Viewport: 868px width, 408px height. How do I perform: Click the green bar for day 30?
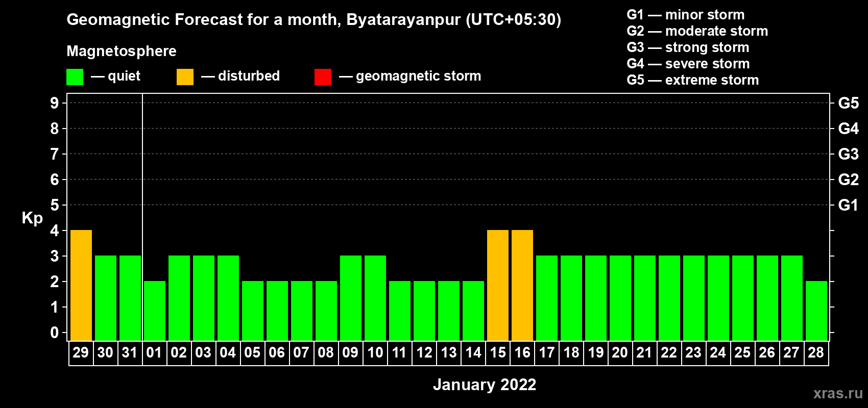click(x=106, y=298)
